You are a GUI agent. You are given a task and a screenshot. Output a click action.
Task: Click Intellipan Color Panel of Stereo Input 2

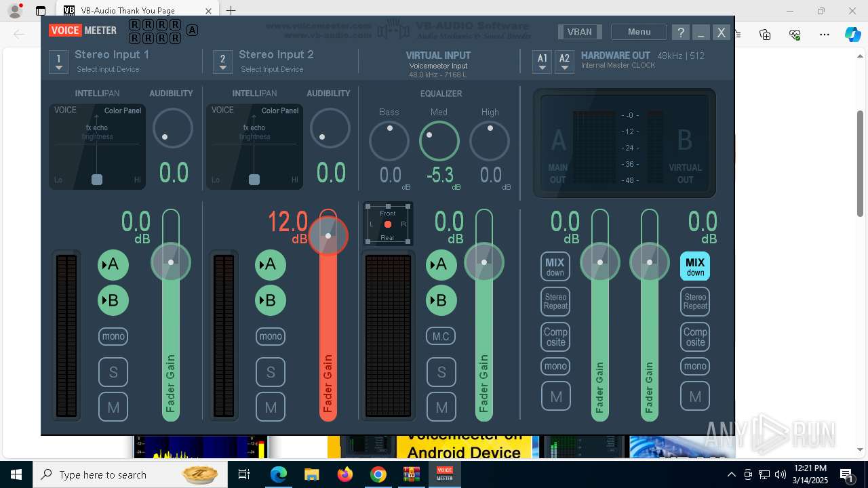click(x=254, y=146)
